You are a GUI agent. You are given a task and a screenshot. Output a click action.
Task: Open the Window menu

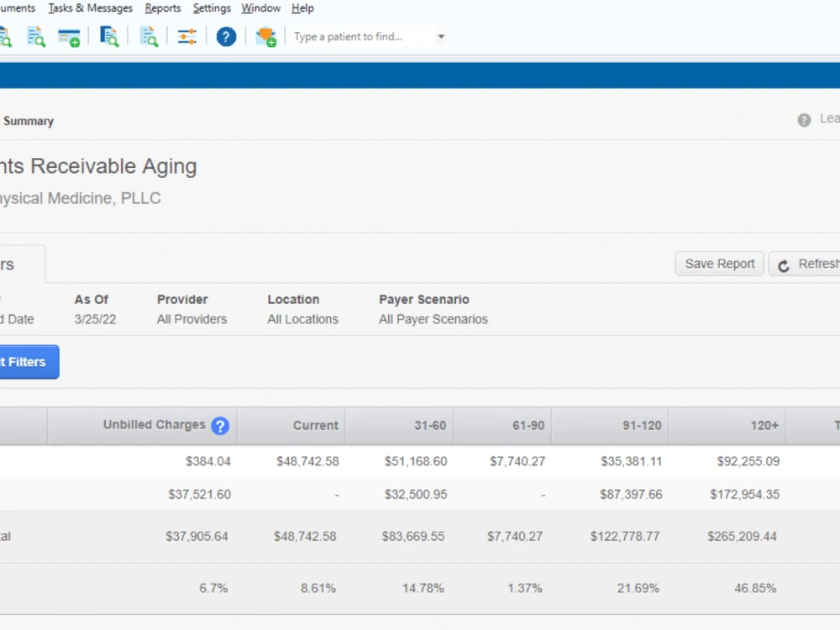click(x=261, y=8)
